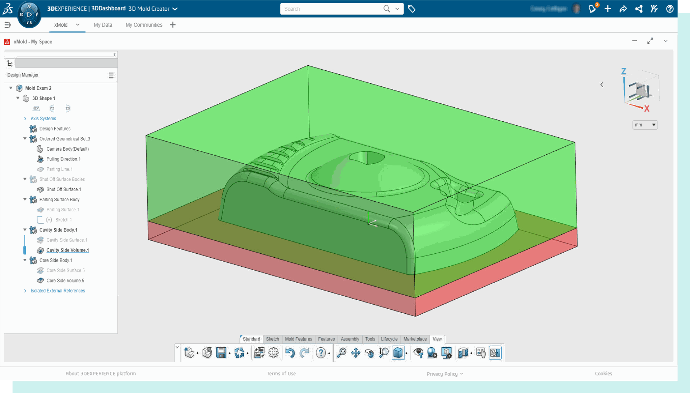
Task: Click the monitor display settings icon
Action: pos(447,353)
